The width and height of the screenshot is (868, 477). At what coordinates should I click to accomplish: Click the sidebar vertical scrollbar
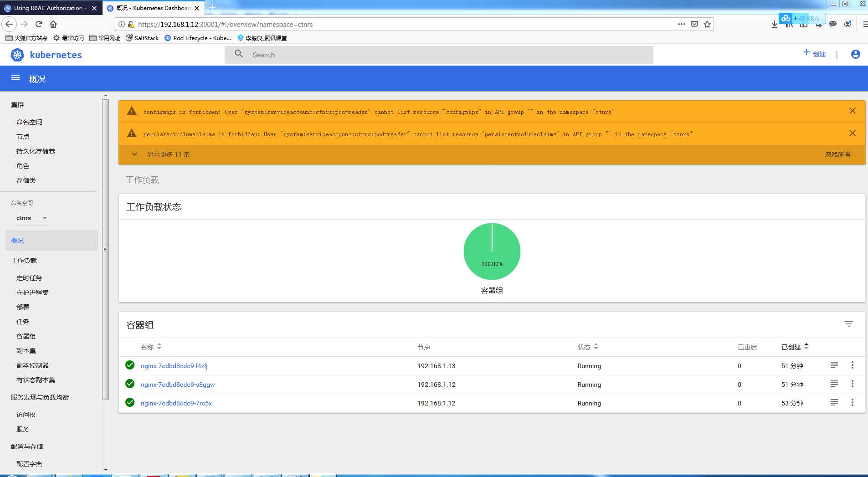tap(106, 250)
